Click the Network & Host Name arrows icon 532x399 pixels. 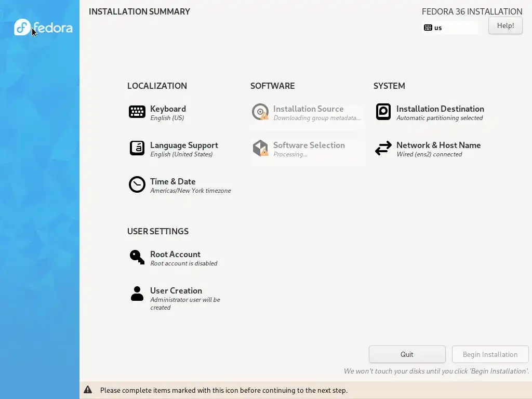383,148
